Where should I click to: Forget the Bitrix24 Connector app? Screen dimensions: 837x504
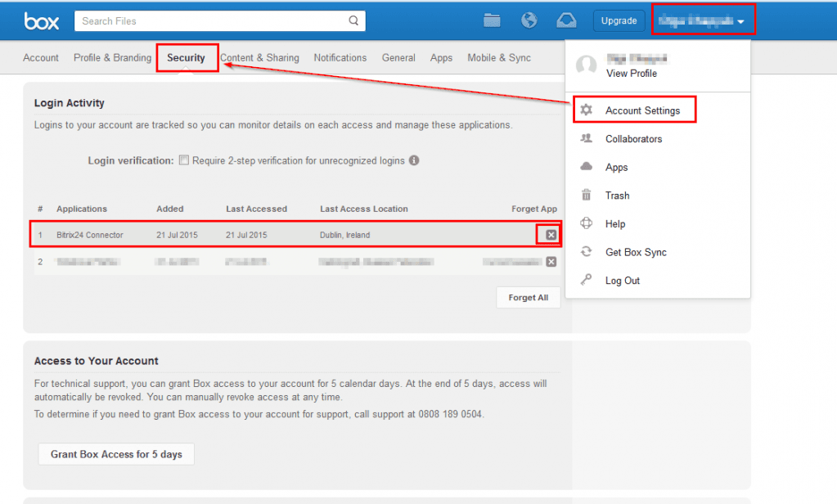(551, 236)
